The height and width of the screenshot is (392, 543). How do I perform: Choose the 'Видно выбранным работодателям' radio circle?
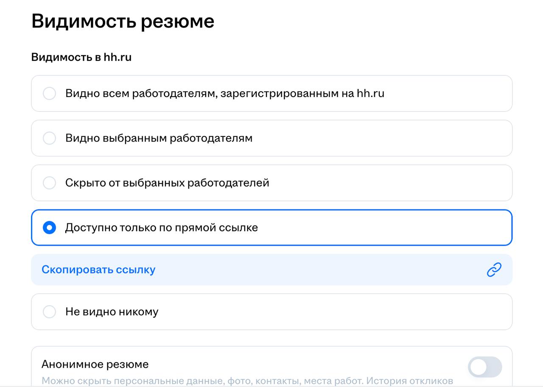(x=49, y=138)
